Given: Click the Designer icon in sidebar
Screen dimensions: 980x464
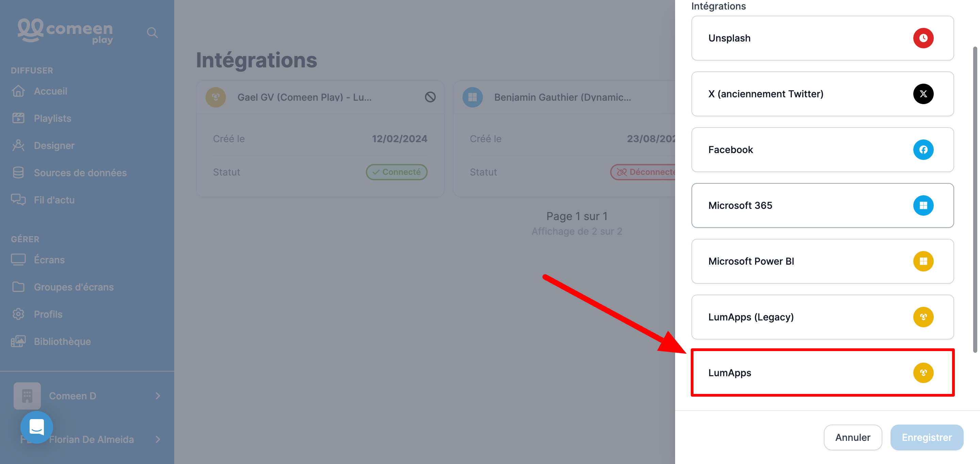Looking at the screenshot, I should click(x=18, y=146).
